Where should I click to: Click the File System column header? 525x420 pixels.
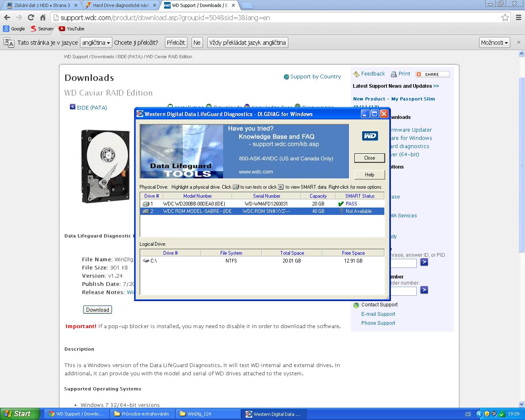click(x=231, y=253)
